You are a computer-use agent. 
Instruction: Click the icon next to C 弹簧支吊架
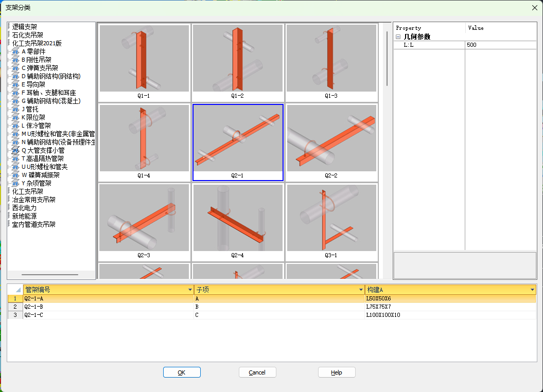(x=15, y=68)
